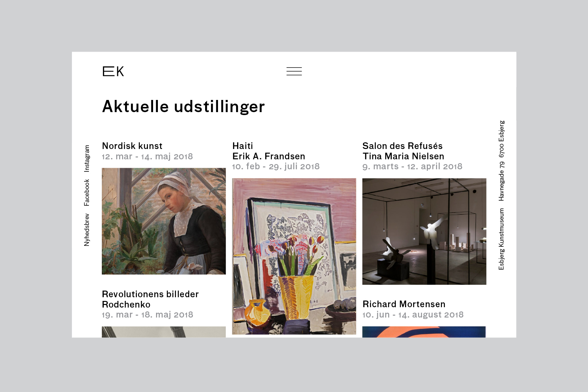Open the Nordisk kunst exhibition title
This screenshot has width=588, height=392.
132,146
